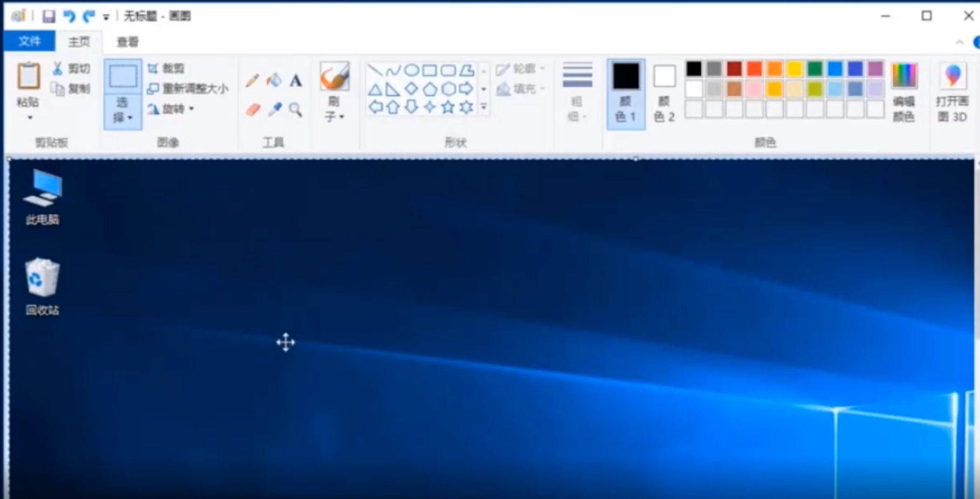Image resolution: width=980 pixels, height=499 pixels.
Task: Open the Fill (填充) dropdown
Action: [521, 88]
